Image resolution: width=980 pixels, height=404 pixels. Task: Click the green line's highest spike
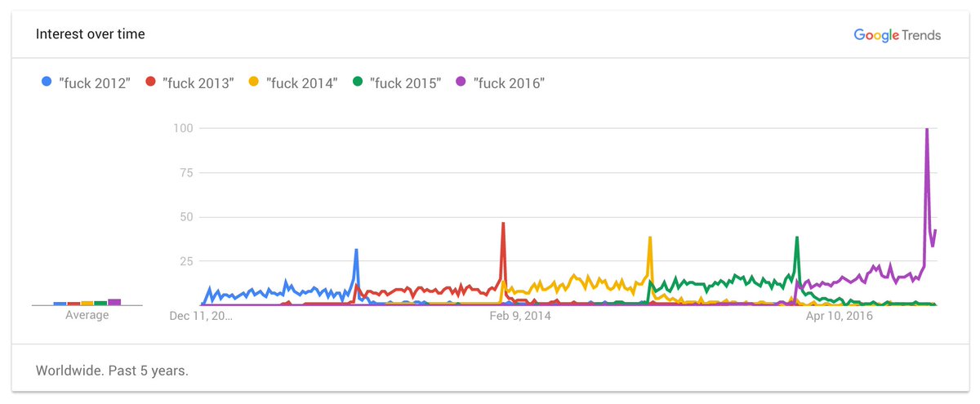tap(796, 238)
